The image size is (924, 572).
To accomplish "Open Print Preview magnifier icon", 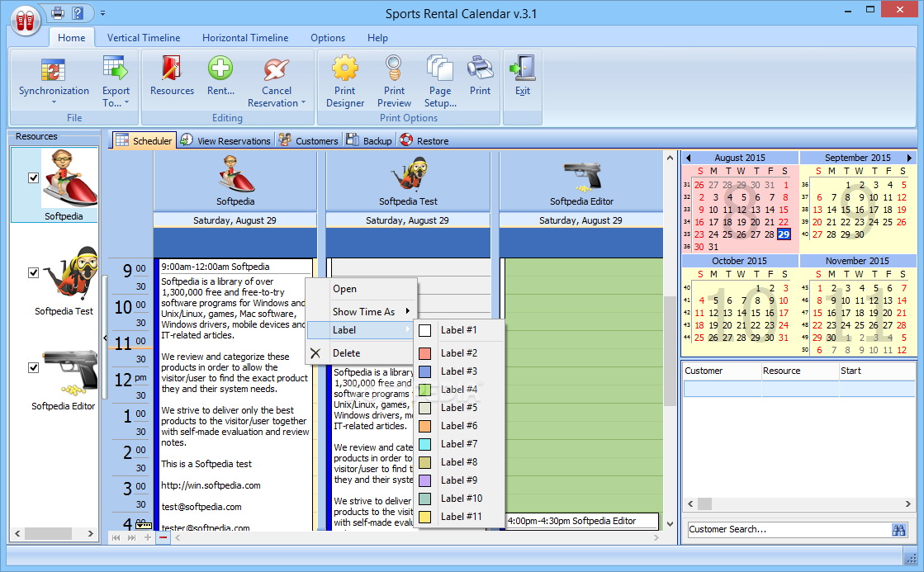I will (394, 69).
